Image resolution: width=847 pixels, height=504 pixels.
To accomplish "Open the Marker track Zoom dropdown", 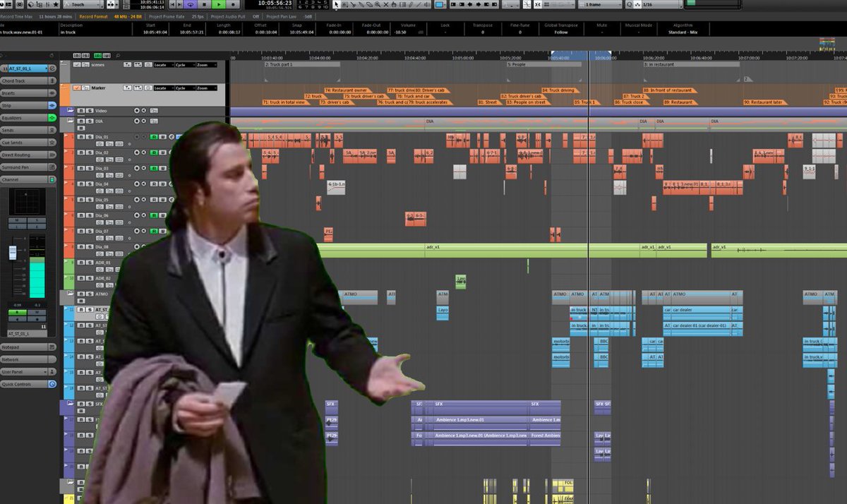I will (x=206, y=88).
